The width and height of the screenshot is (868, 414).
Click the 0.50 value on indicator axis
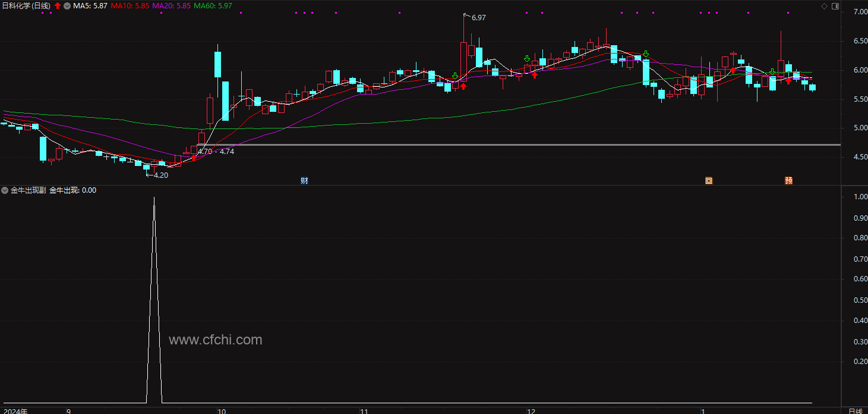point(860,300)
